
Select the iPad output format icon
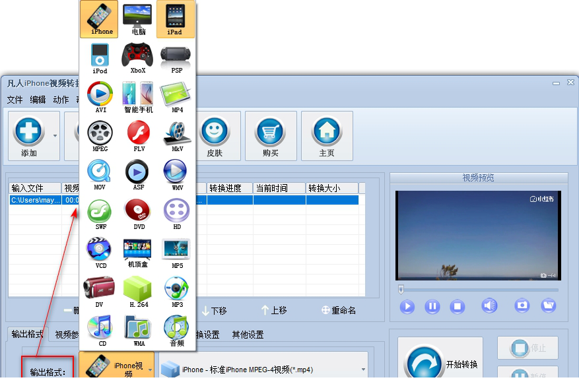coord(175,16)
